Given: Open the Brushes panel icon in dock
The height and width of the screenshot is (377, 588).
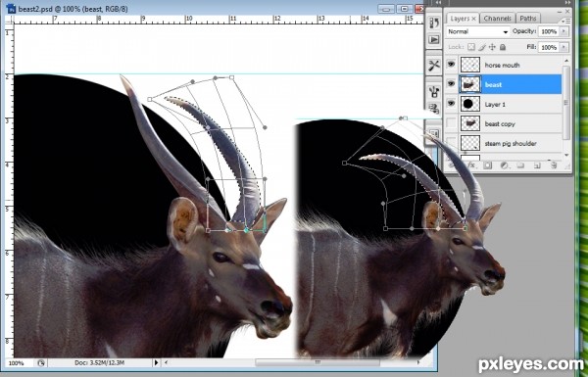Looking at the screenshot, I should pyautogui.click(x=434, y=91).
